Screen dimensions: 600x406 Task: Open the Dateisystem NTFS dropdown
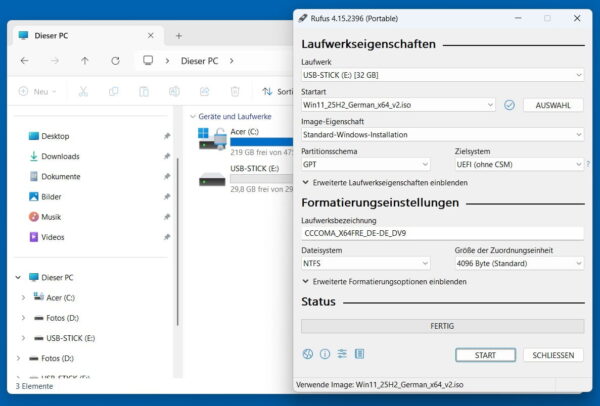[x=365, y=263]
